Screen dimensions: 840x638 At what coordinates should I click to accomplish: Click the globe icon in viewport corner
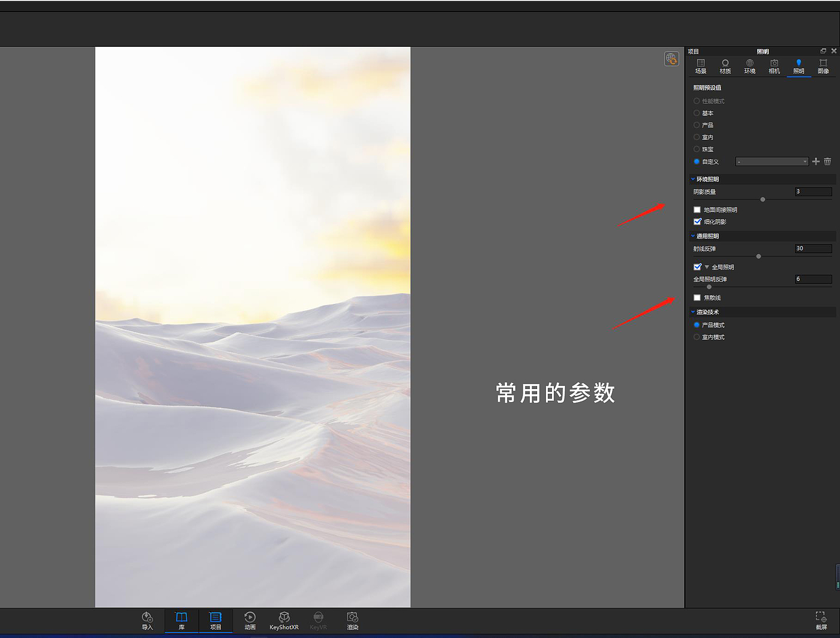click(671, 59)
